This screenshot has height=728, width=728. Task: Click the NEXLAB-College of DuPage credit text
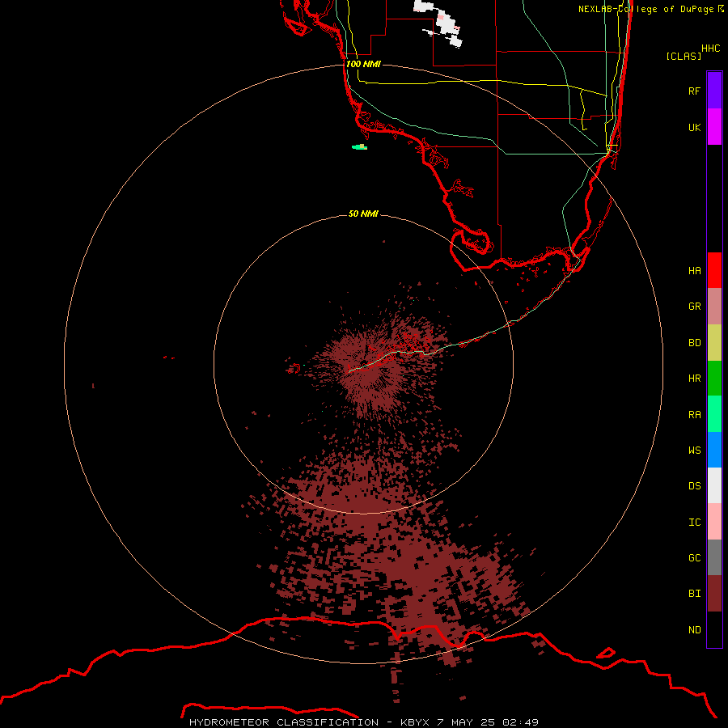pos(651,9)
